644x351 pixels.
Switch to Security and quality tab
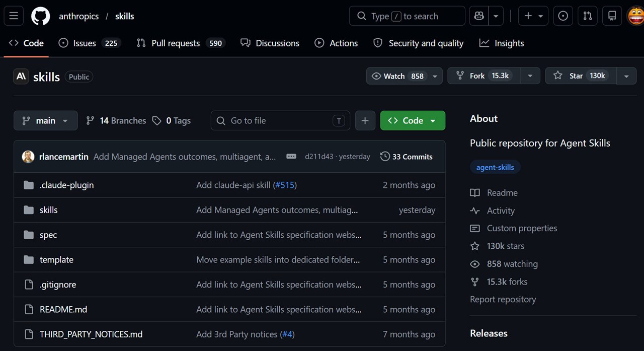pos(418,43)
